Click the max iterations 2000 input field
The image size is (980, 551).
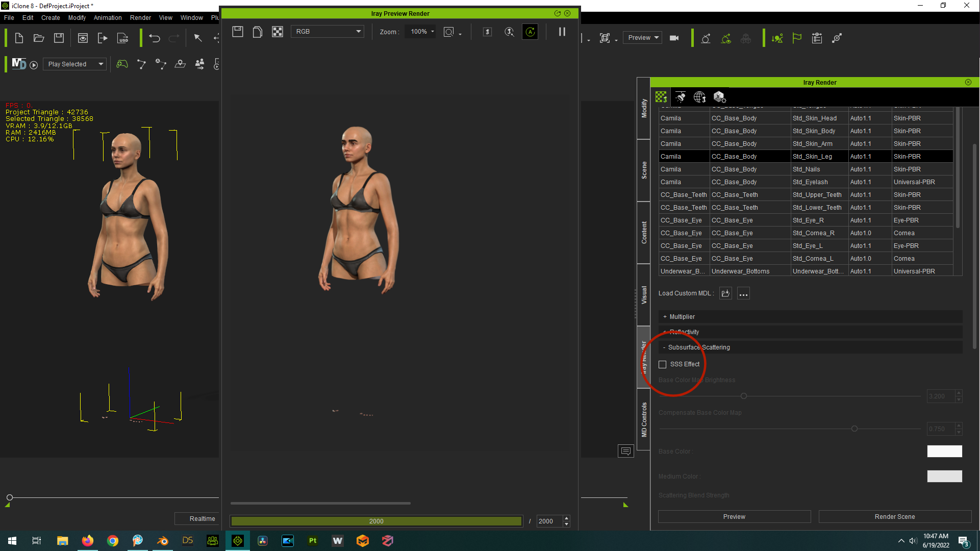[549, 521]
